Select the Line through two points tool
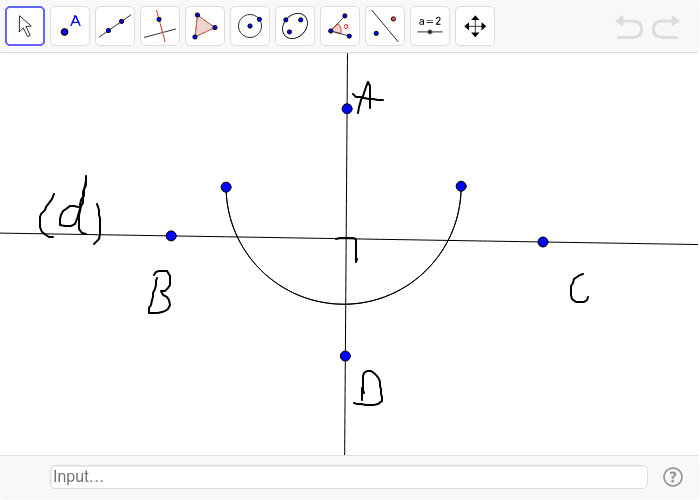This screenshot has width=700, height=500. point(115,26)
